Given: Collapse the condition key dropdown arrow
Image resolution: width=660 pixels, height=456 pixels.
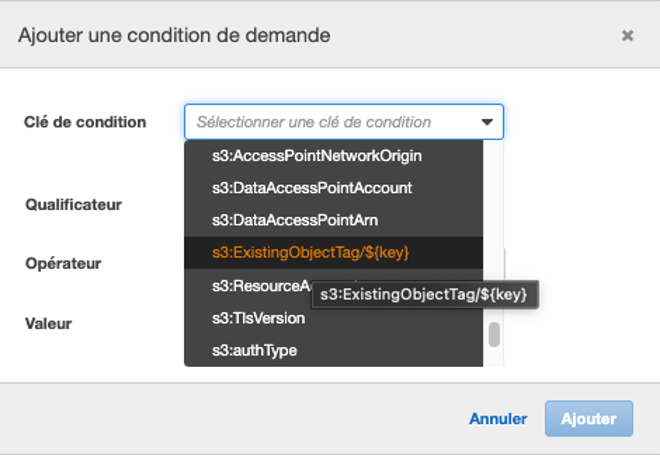Looking at the screenshot, I should (x=487, y=123).
